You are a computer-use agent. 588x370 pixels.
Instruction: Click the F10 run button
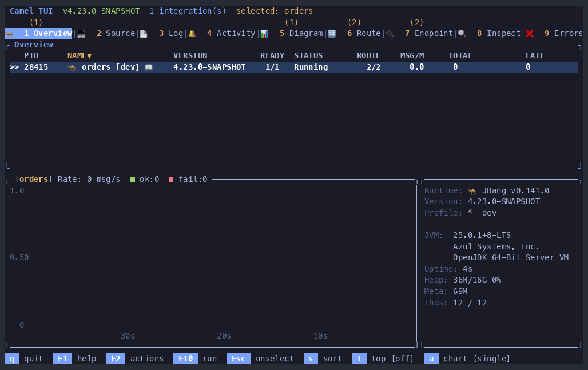tap(195, 359)
